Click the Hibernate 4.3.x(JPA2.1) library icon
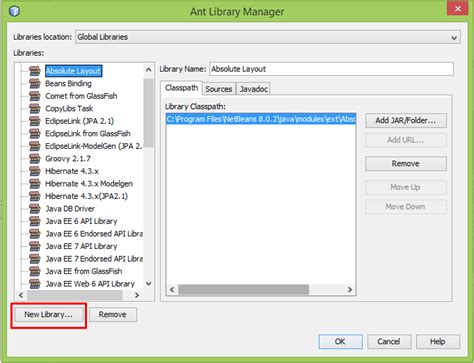 click(x=35, y=196)
